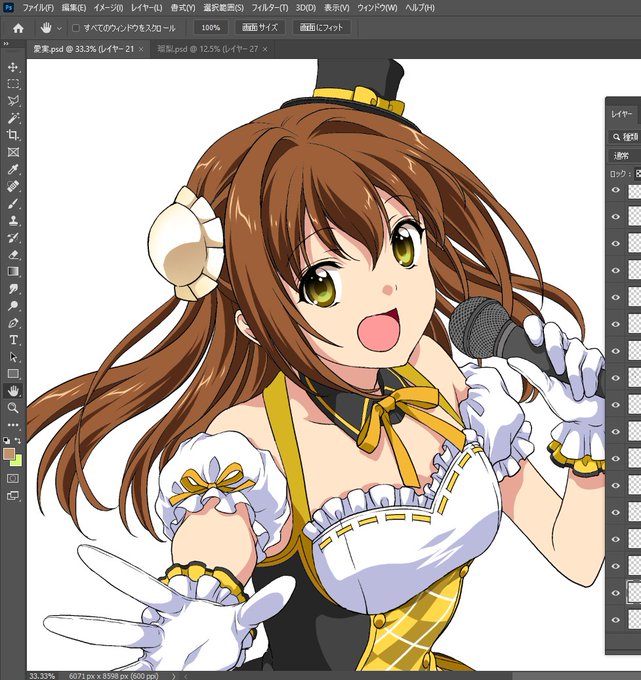Image resolution: width=641 pixels, height=680 pixels.
Task: Select the Pen tool
Action: tap(13, 323)
